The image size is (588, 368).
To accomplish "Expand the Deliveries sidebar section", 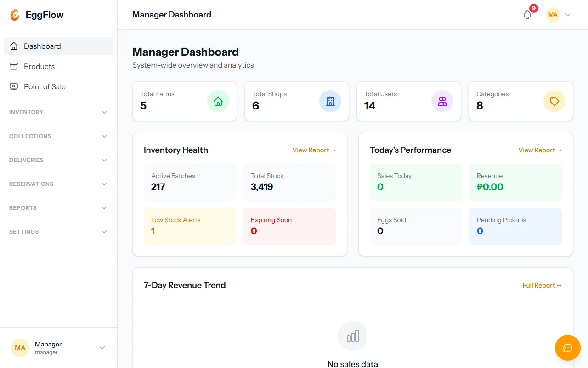I will pyautogui.click(x=58, y=160).
